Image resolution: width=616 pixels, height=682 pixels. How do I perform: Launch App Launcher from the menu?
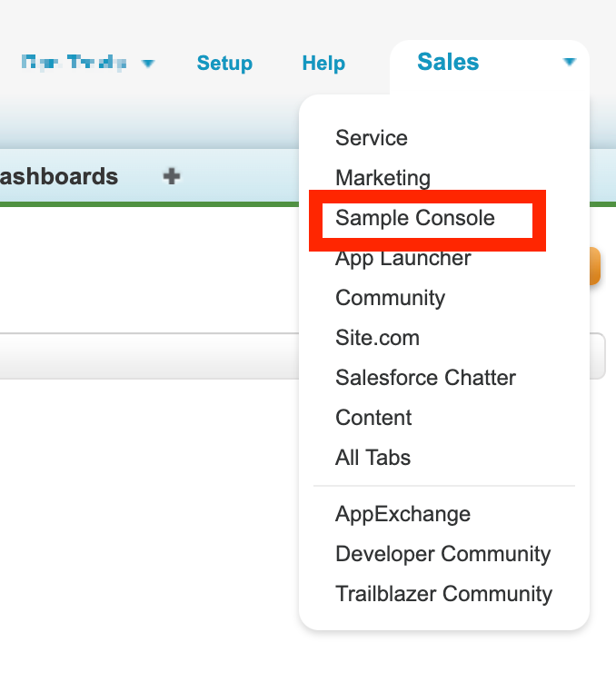pyautogui.click(x=403, y=258)
